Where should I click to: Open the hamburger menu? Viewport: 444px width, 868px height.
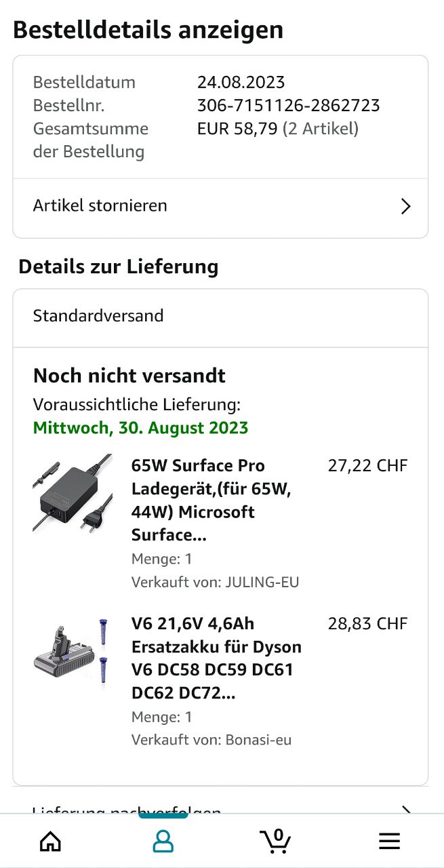coord(389,842)
